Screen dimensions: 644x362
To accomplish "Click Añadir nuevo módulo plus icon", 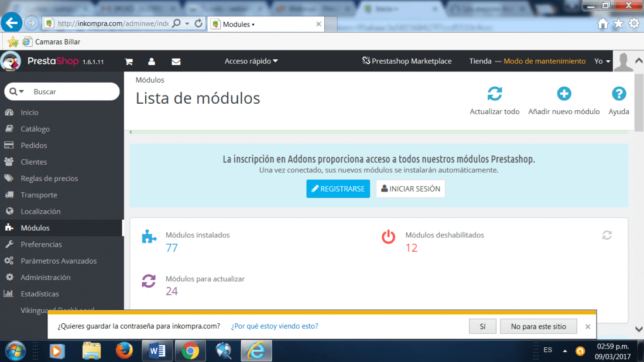I will click(564, 94).
